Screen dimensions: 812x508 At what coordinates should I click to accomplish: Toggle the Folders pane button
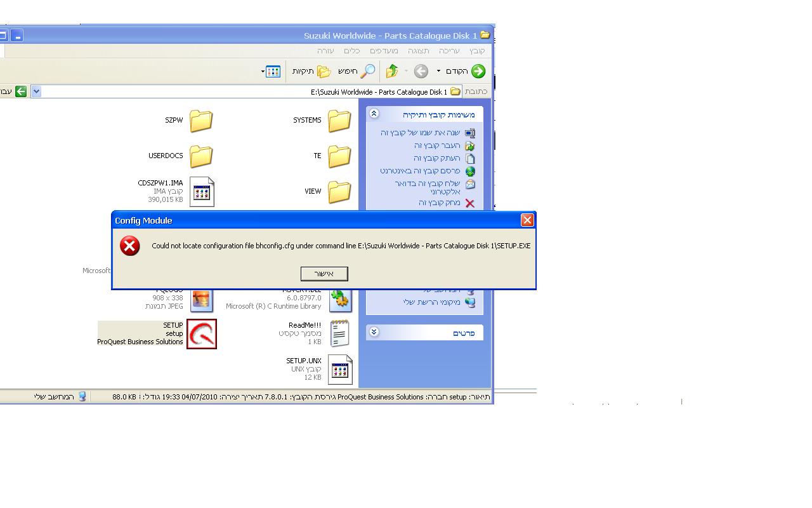pos(324,71)
